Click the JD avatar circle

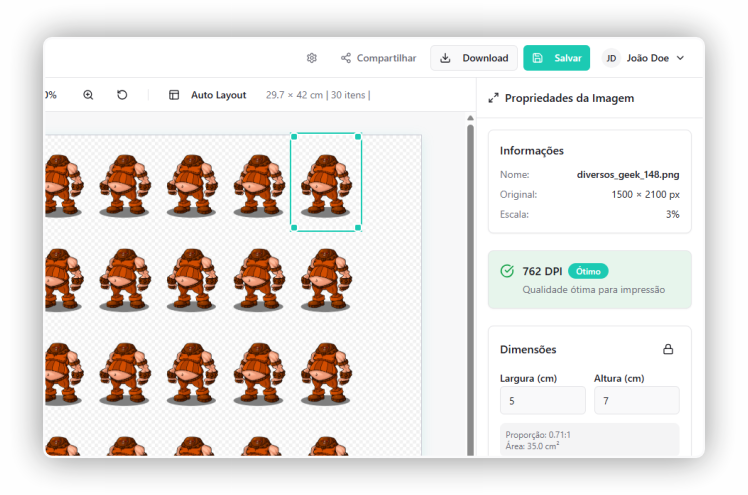coord(611,58)
